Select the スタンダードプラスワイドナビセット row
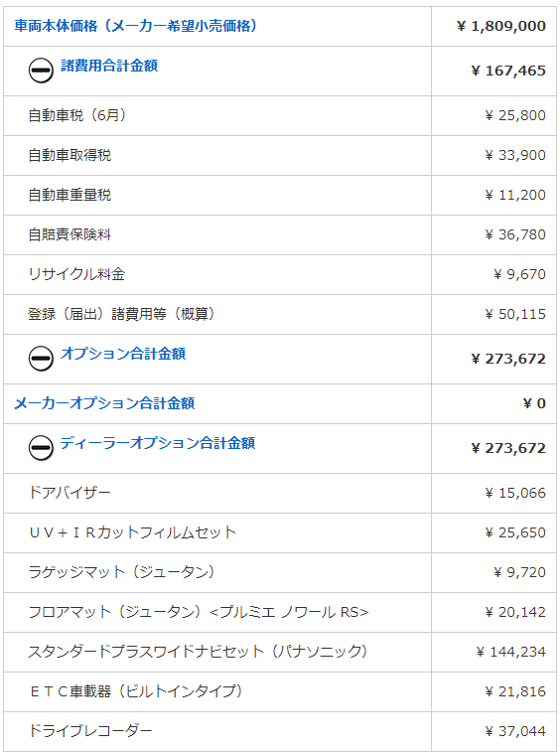Image resolution: width=560 pixels, height=753 pixels. (280, 652)
